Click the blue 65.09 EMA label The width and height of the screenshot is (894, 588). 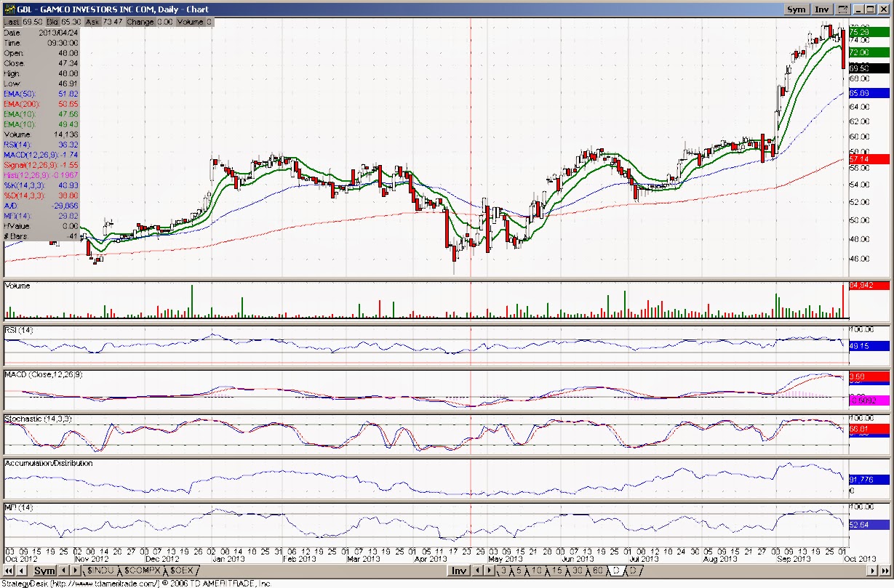(x=868, y=93)
